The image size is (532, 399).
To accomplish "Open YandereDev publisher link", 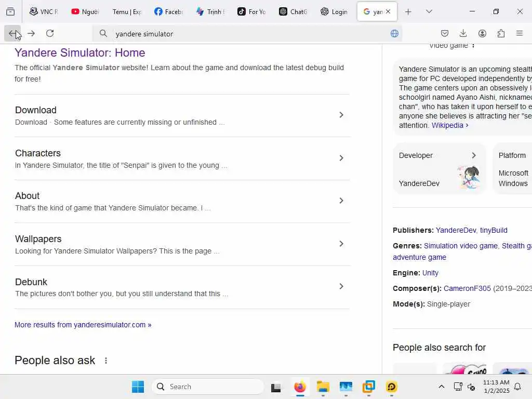I will [x=456, y=230].
